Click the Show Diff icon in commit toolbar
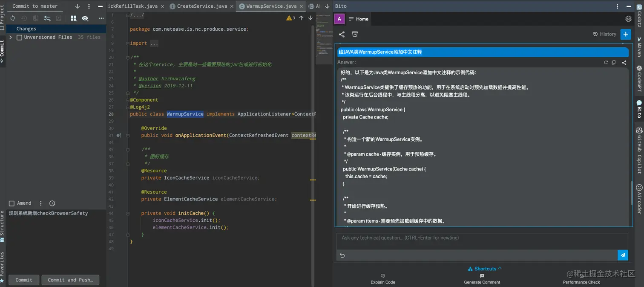The height and width of the screenshot is (287, 644). [36, 18]
